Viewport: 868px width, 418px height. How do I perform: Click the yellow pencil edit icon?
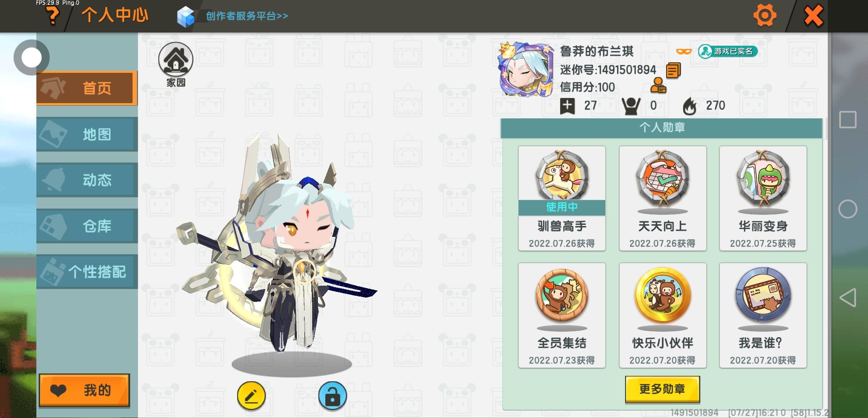[251, 396]
